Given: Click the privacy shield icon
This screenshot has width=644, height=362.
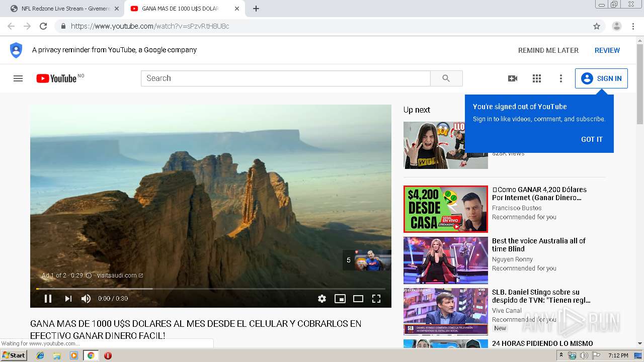Looking at the screenshot, I should coord(16,50).
